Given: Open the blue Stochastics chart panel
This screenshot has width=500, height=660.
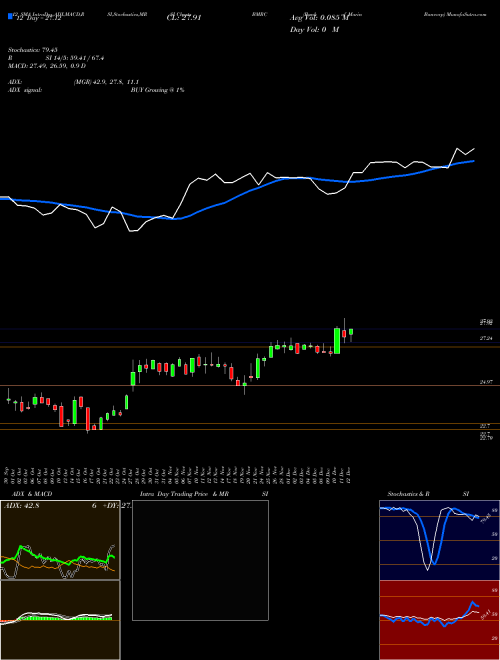Looking at the screenshot, I should pyautogui.click(x=439, y=540).
